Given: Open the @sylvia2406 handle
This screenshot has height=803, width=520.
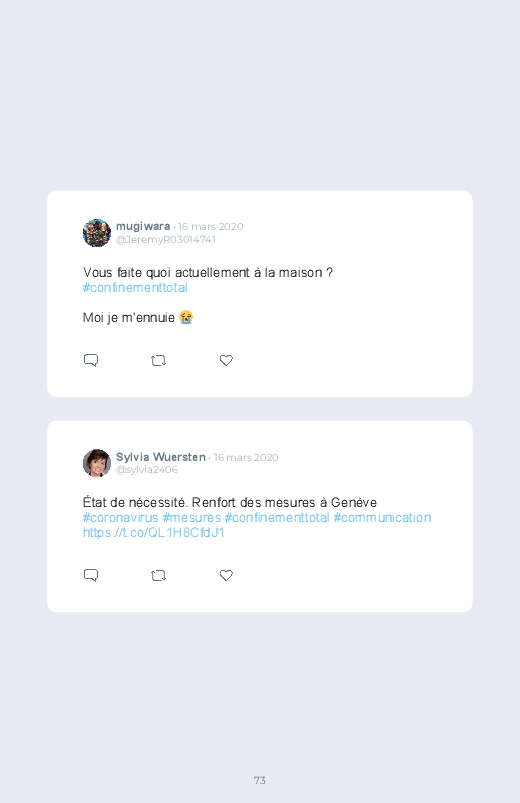Looking at the screenshot, I should (x=147, y=470).
